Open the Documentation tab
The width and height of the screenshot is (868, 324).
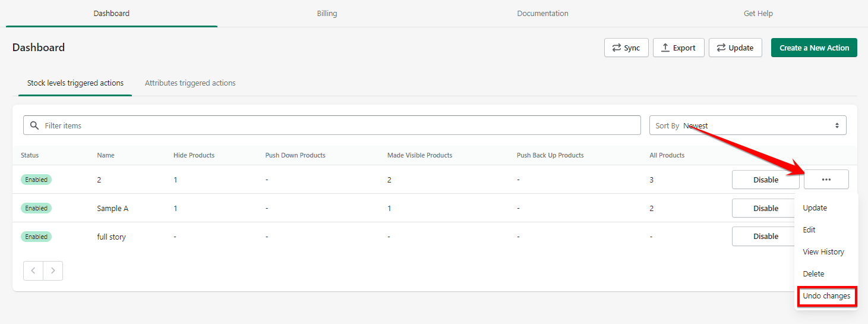tap(542, 13)
